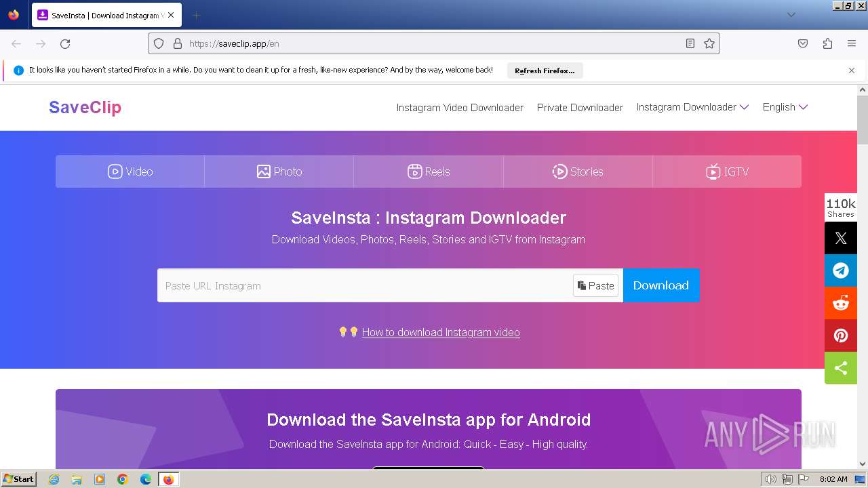The height and width of the screenshot is (488, 868).
Task: Open Internet Explorer from the taskbar
Action: pos(54,479)
